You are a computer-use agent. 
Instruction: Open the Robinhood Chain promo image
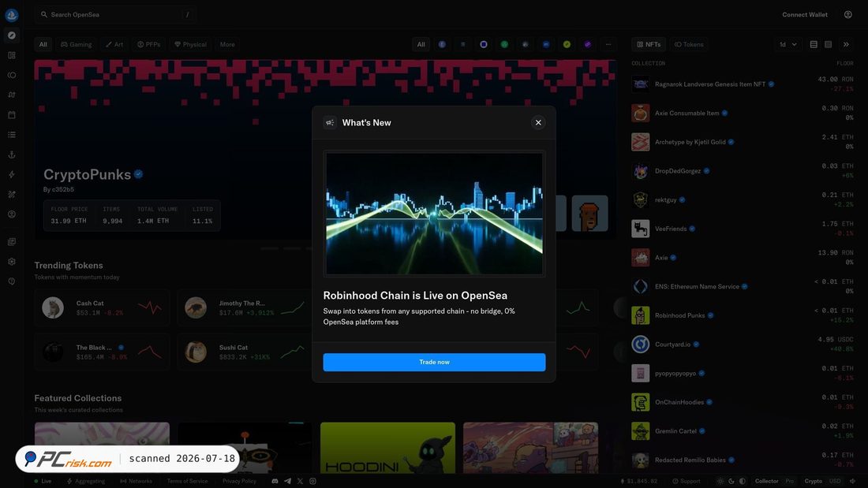[434, 214]
